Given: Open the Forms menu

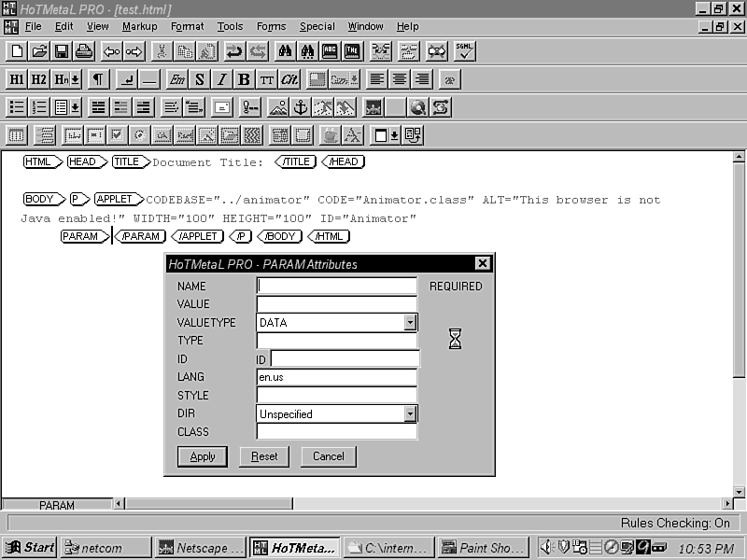Looking at the screenshot, I should [271, 27].
